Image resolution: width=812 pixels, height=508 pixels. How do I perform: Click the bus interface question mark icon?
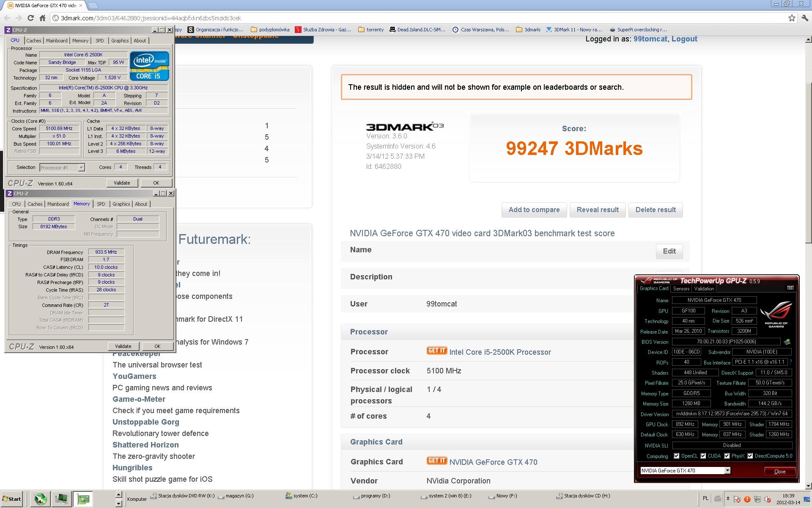coord(790,362)
